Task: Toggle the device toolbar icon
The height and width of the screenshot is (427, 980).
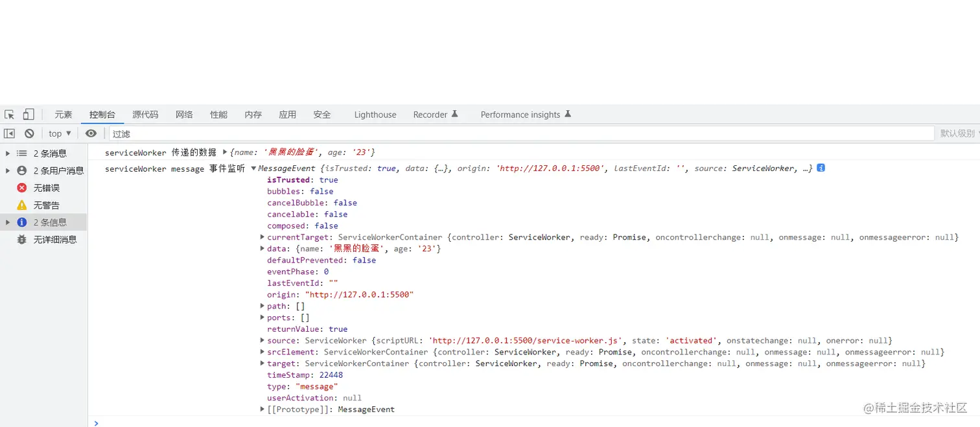Action: (29, 115)
